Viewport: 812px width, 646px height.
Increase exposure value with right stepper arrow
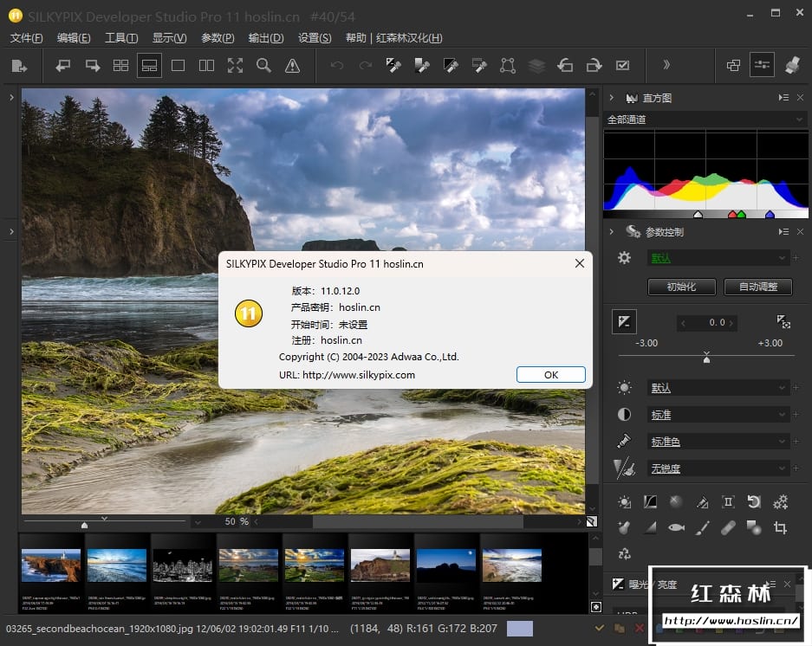(731, 323)
